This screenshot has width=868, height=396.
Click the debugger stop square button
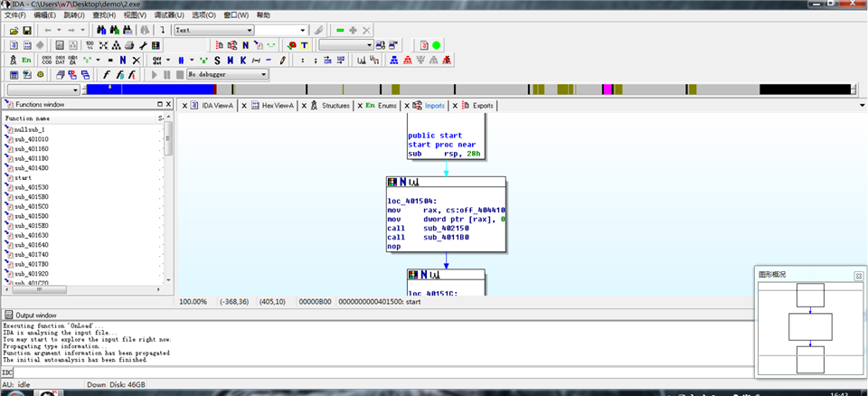pos(179,74)
